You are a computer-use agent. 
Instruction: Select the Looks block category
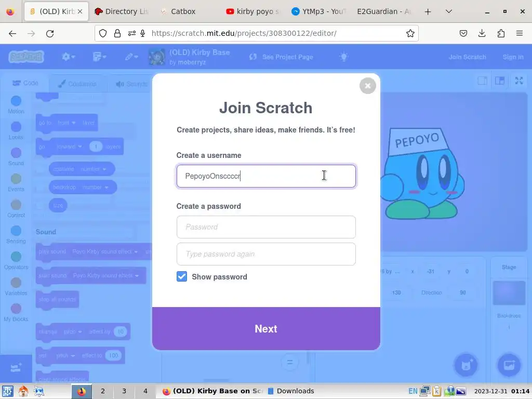coord(16,130)
